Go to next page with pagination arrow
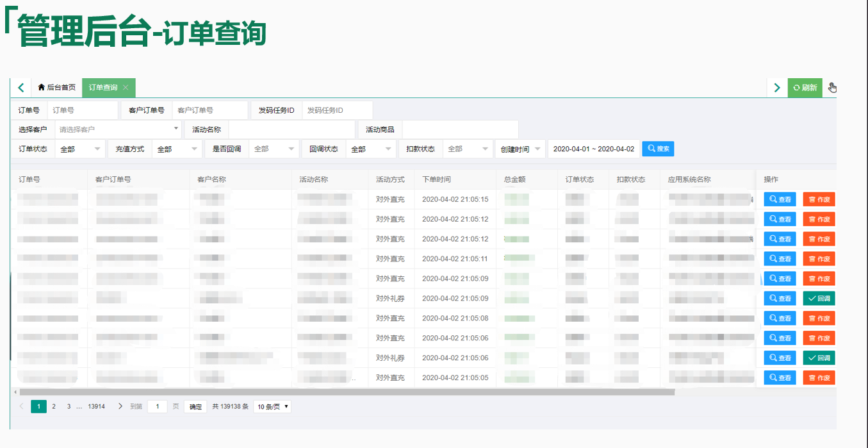The width and height of the screenshot is (868, 448). [x=120, y=406]
